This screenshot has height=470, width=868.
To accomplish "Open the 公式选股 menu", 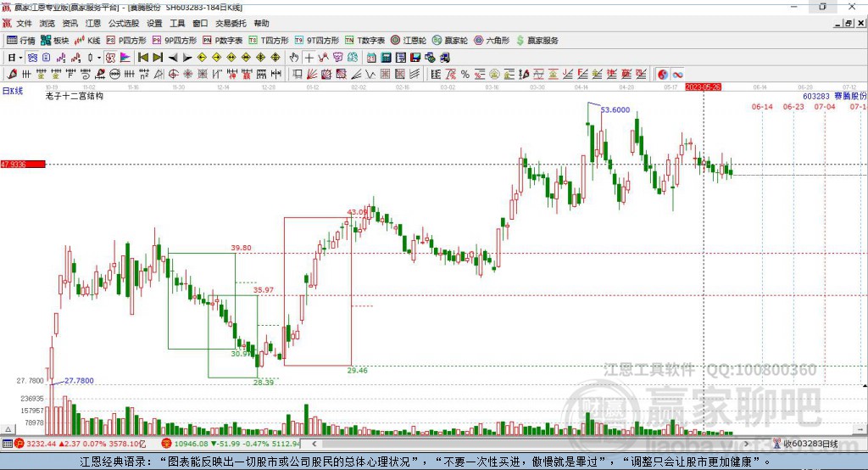I will tap(124, 23).
